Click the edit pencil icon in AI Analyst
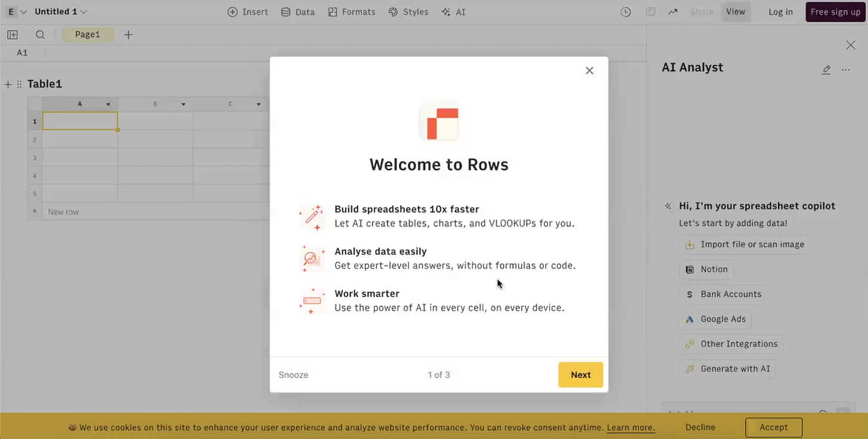The height and width of the screenshot is (439, 868). click(826, 70)
